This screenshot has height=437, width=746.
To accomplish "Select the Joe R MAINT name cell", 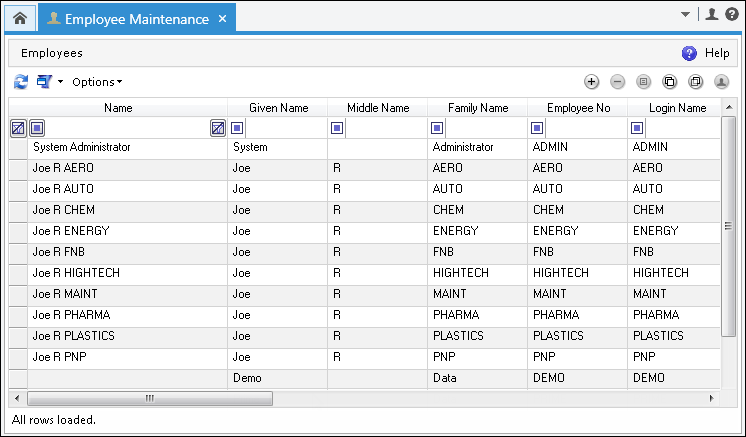I will [x=128, y=294].
